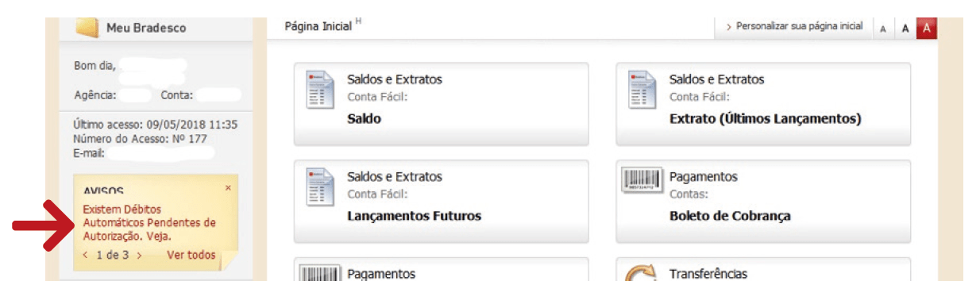This screenshot has height=304, width=980.
Task: Select the medium font size A
Action: coord(905,29)
